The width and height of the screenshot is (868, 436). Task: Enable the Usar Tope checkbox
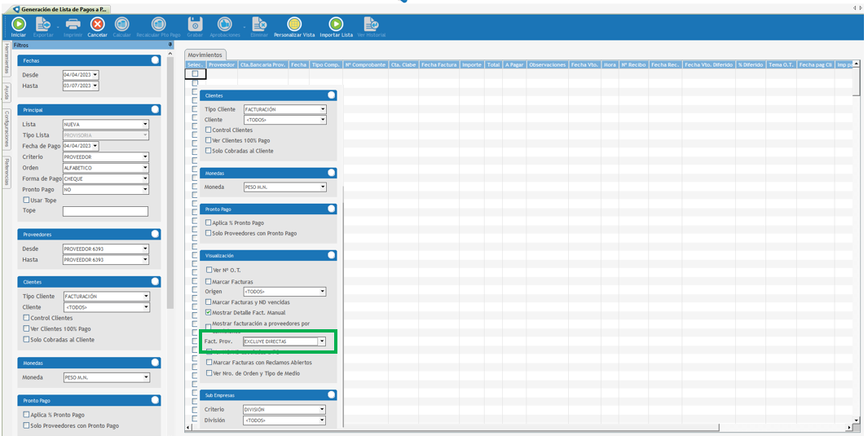tap(26, 200)
